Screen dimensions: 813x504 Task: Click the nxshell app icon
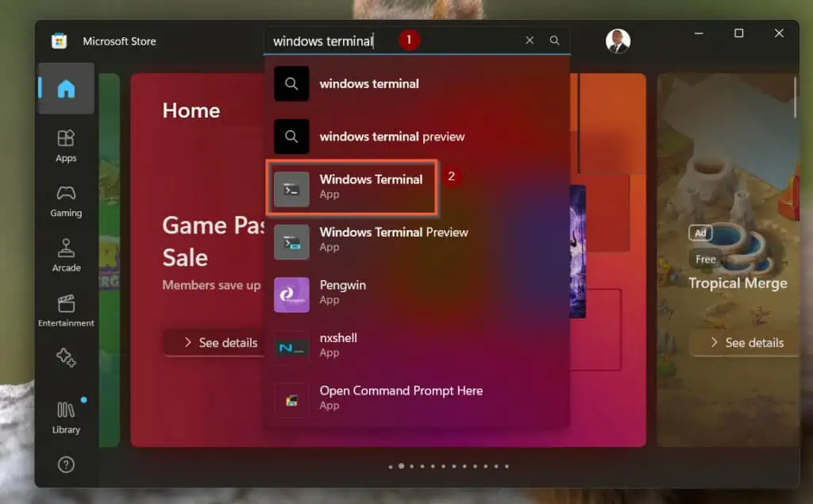coord(291,348)
